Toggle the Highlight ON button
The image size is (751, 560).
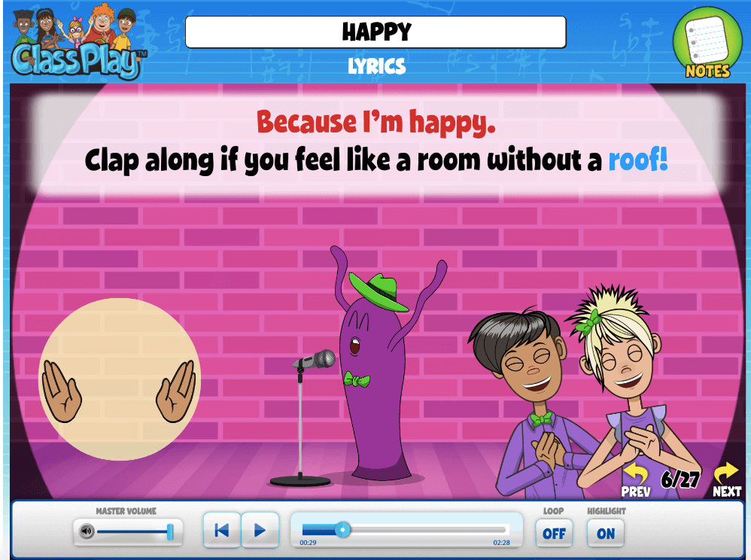(x=606, y=533)
